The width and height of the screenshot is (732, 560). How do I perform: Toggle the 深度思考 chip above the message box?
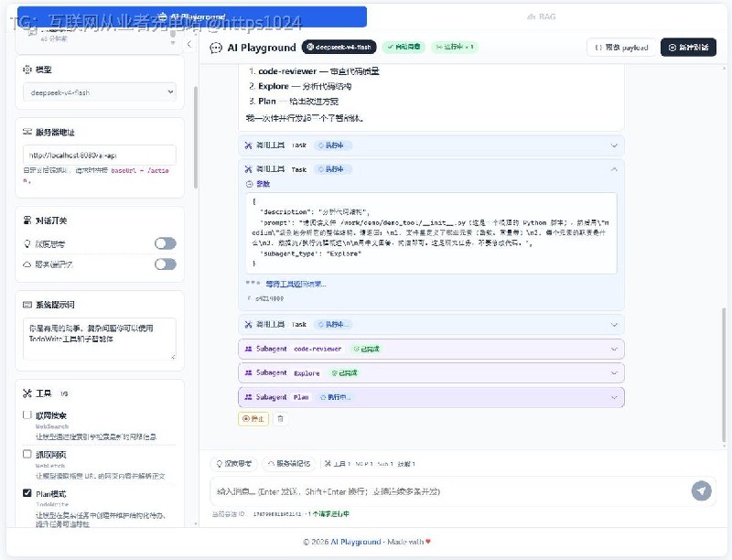[x=233, y=463]
